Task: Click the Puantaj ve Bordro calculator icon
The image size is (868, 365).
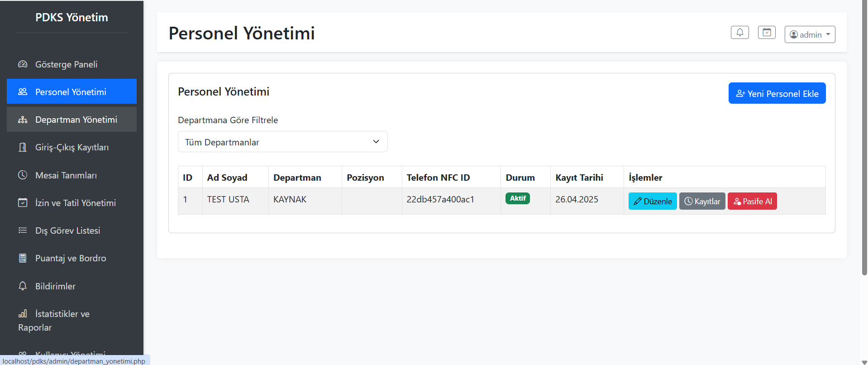Action: (23, 258)
